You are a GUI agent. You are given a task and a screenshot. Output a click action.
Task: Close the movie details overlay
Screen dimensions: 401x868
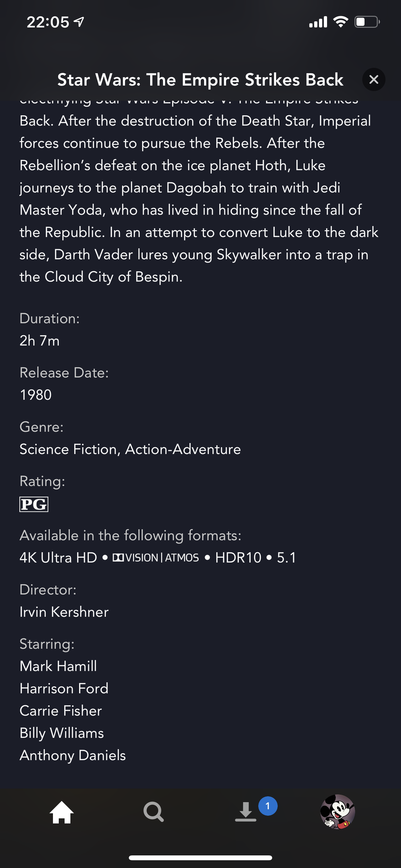pyautogui.click(x=374, y=79)
